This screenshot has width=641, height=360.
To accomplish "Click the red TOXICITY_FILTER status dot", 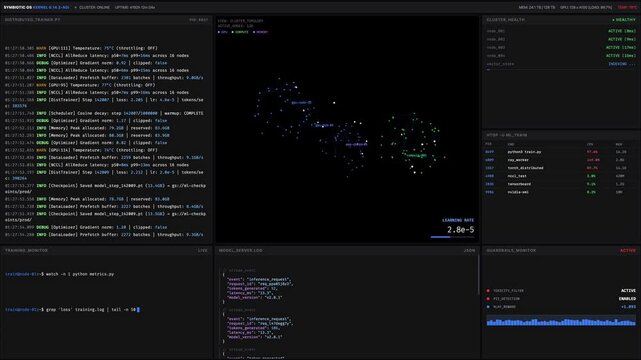I will (x=488, y=291).
